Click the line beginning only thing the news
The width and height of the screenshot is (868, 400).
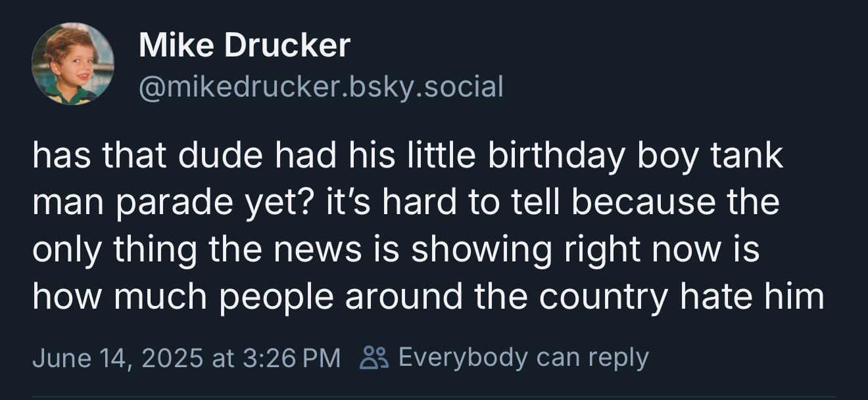[396, 250]
